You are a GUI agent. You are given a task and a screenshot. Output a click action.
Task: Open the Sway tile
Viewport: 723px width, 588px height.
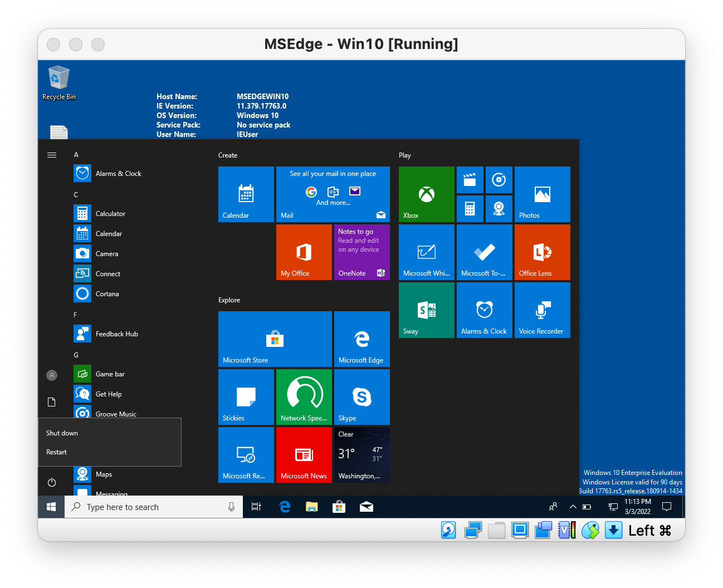click(x=426, y=310)
